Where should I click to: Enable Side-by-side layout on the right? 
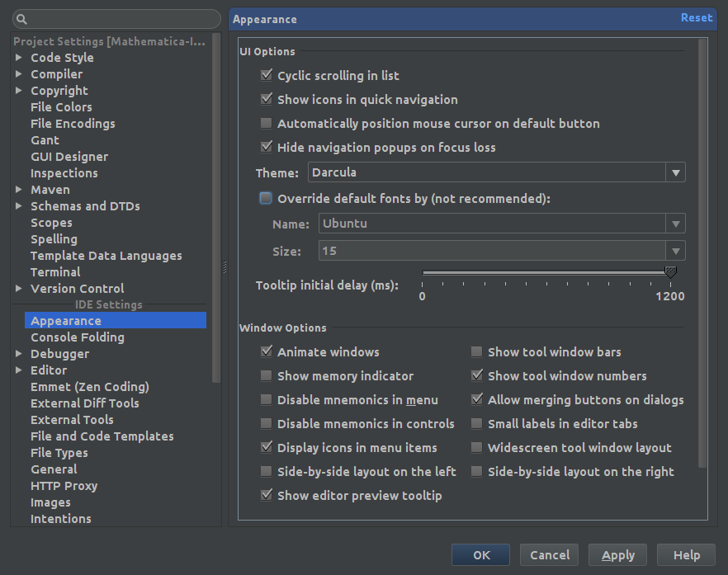tap(477, 472)
